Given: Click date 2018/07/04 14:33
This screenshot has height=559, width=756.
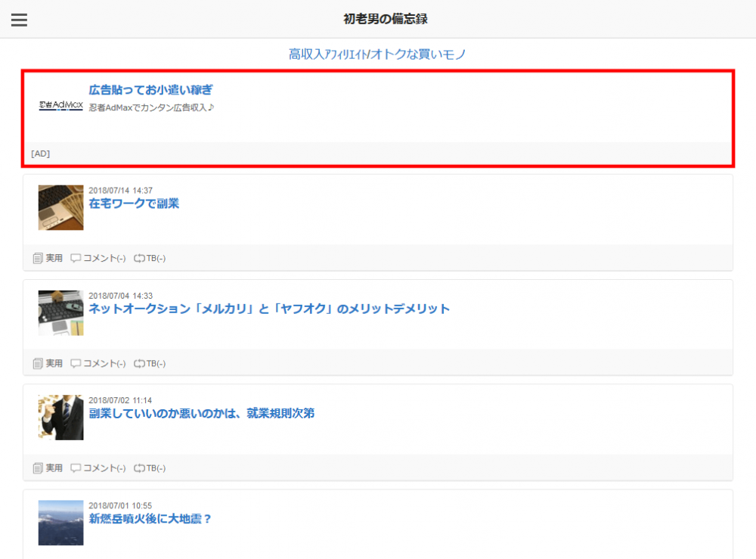Looking at the screenshot, I should (x=120, y=296).
